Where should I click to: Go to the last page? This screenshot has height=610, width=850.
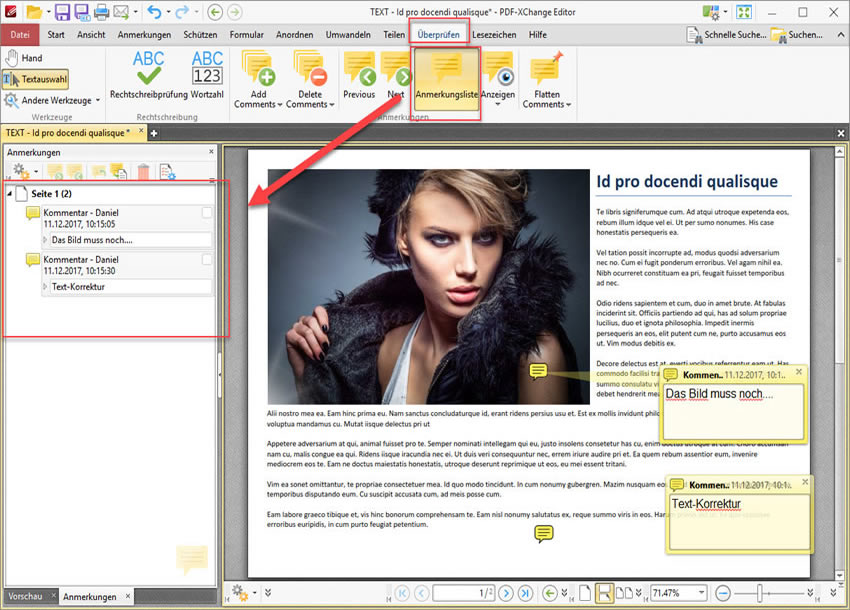(525, 593)
